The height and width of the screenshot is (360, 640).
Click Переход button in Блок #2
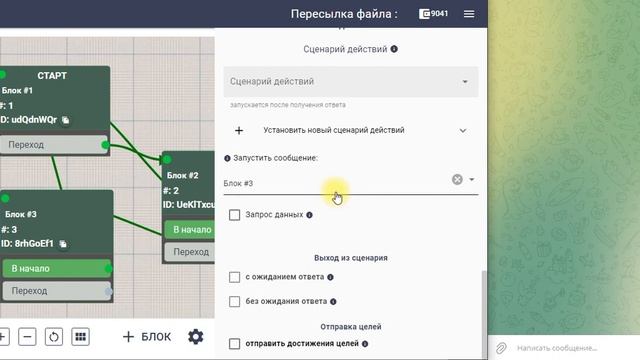click(190, 252)
